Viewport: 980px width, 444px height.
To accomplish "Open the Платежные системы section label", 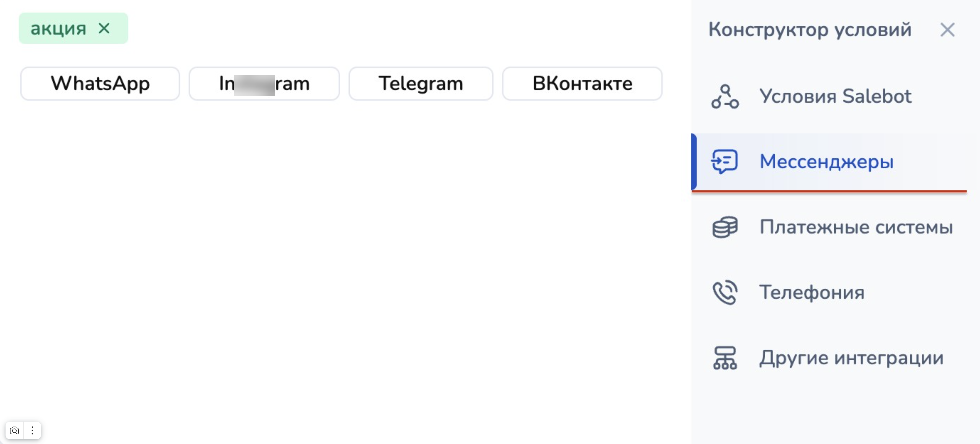I will [x=856, y=227].
